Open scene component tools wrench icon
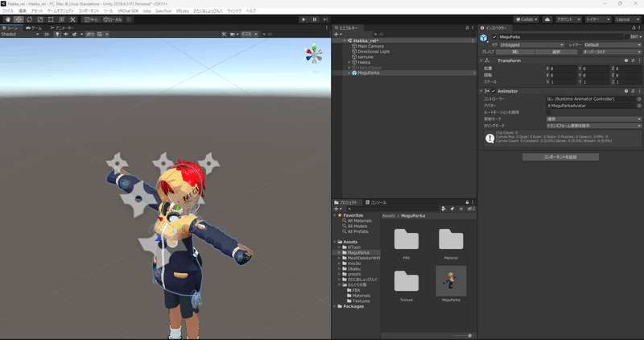 [224, 34]
